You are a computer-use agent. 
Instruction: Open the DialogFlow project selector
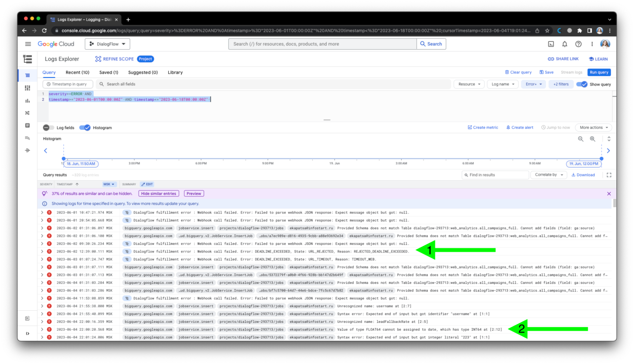coord(107,44)
